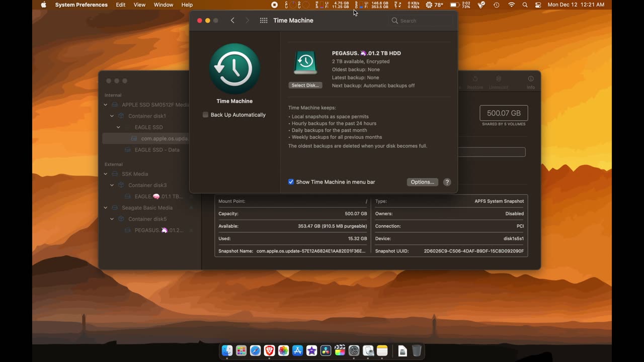Enable Back Up Automatically checkbox
The height and width of the screenshot is (362, 644).
[x=205, y=115]
